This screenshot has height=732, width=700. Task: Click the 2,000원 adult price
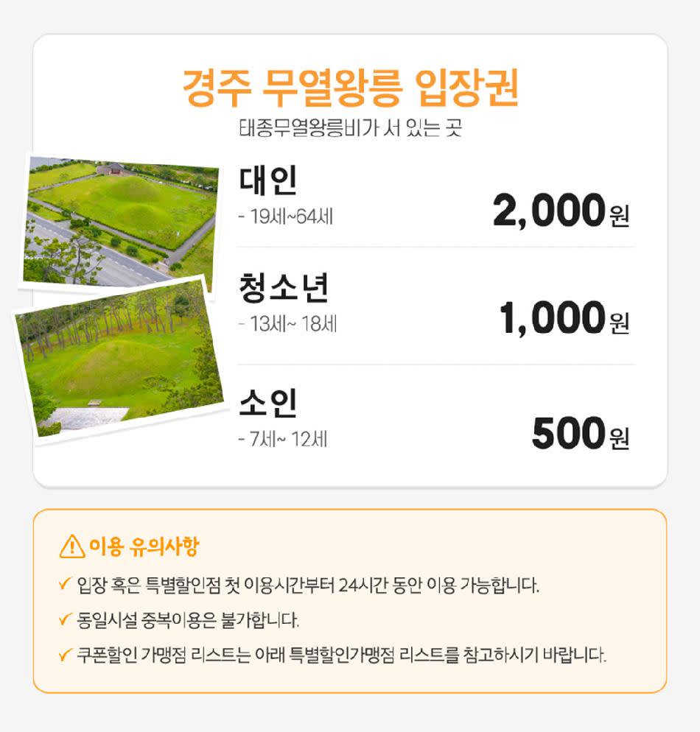click(561, 214)
